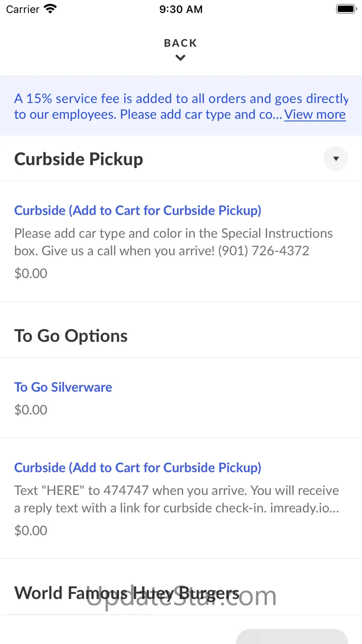This screenshot has height=644, width=362.
Task: Select the To Go Silverware item
Action: click(x=63, y=387)
